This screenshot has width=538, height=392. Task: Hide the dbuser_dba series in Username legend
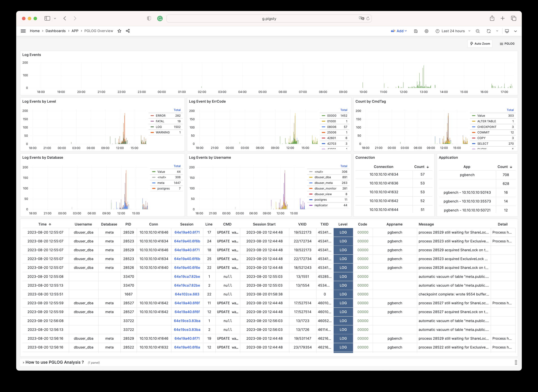tap(323, 177)
